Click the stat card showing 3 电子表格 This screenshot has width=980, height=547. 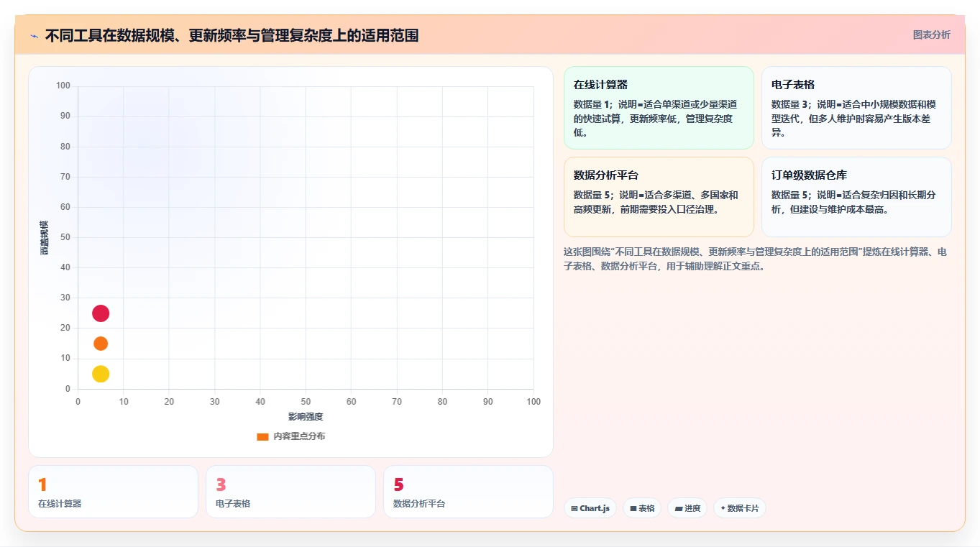pyautogui.click(x=290, y=492)
